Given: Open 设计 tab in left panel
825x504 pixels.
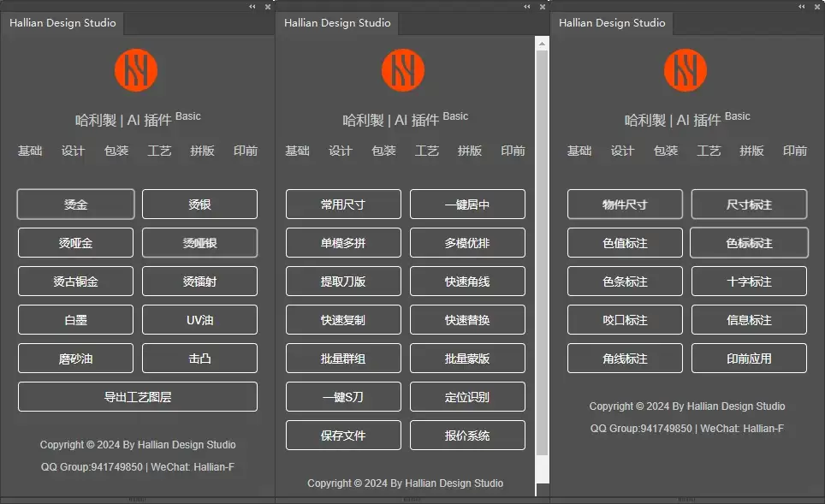Looking at the screenshot, I should pos(73,151).
